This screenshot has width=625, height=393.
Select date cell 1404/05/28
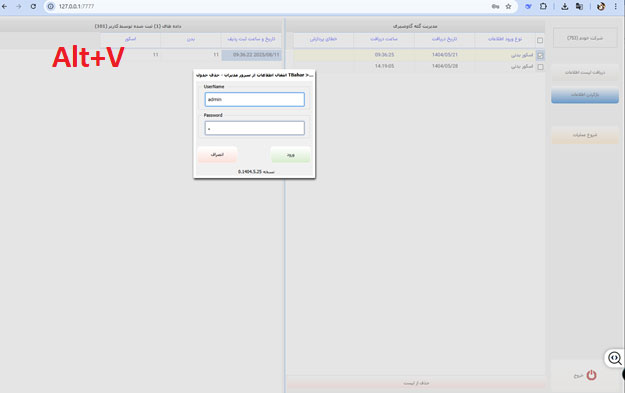(445, 66)
